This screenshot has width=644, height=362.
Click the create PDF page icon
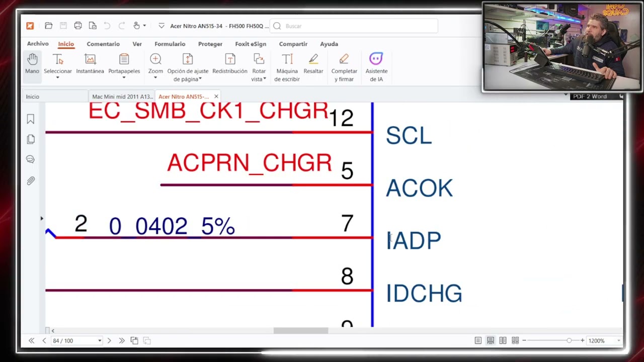(x=93, y=26)
